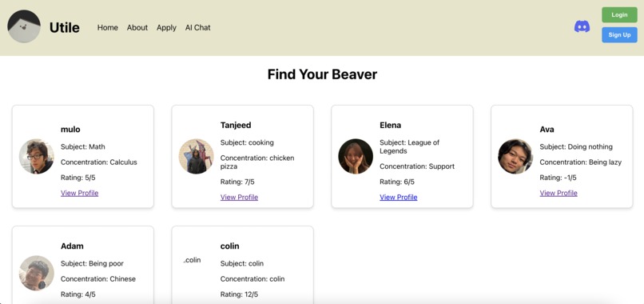Click Subject: Doing nothing text
644x304 pixels.
pos(576,146)
